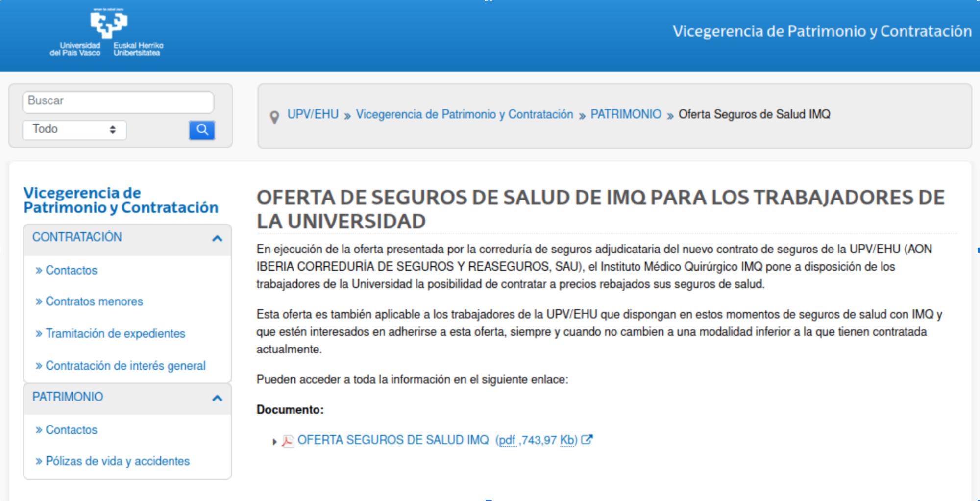Click the search magnifying glass icon
The height and width of the screenshot is (501, 980).
(201, 129)
